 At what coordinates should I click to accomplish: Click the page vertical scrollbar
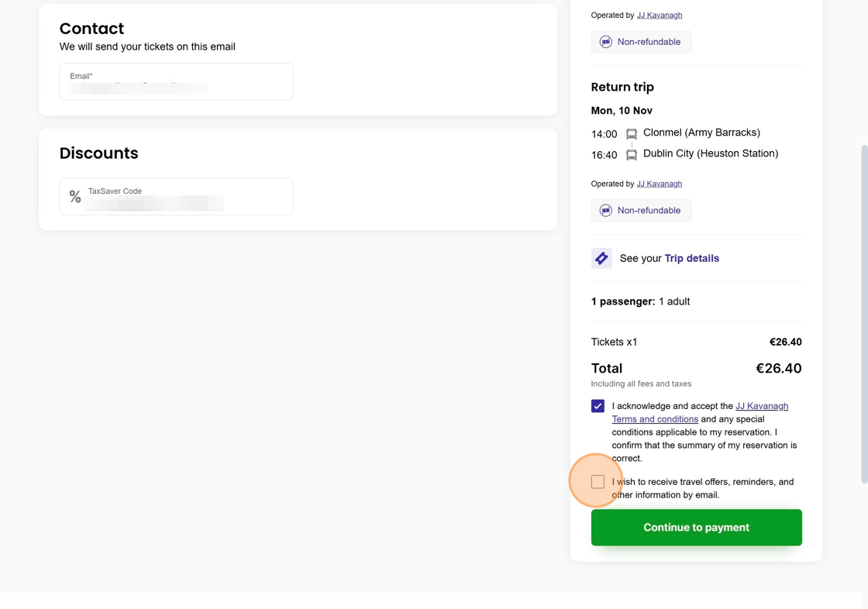[x=864, y=310]
